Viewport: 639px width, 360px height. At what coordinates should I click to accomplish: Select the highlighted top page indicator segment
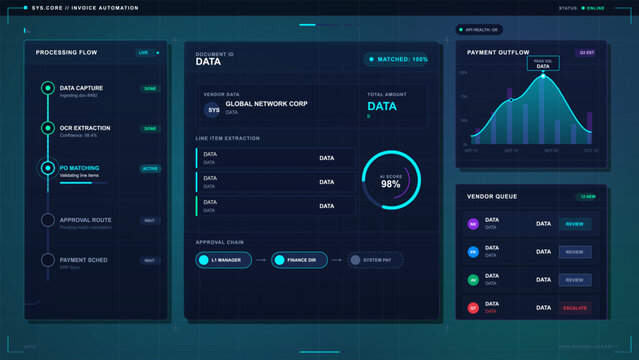[307, 25]
